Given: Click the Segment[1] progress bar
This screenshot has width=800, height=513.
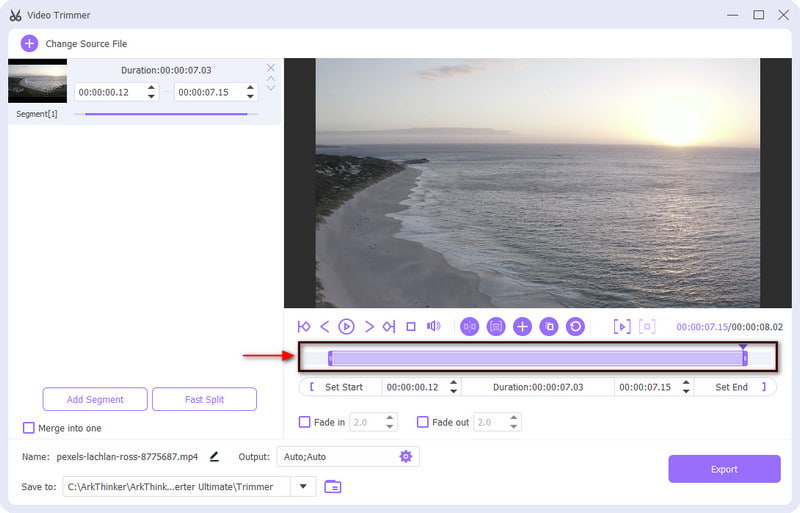Looking at the screenshot, I should point(166,114).
